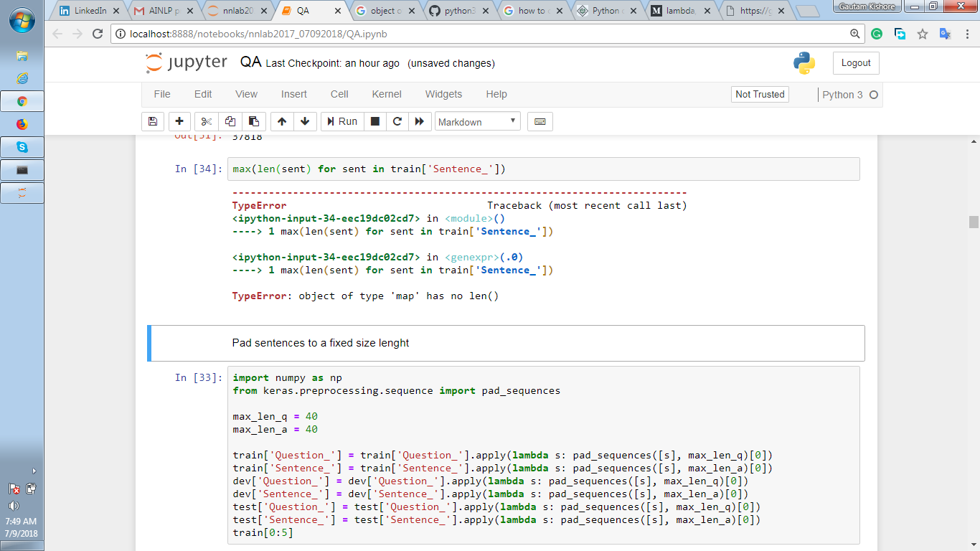Run the current cell
Image resolution: width=980 pixels, height=551 pixels.
pos(342,121)
